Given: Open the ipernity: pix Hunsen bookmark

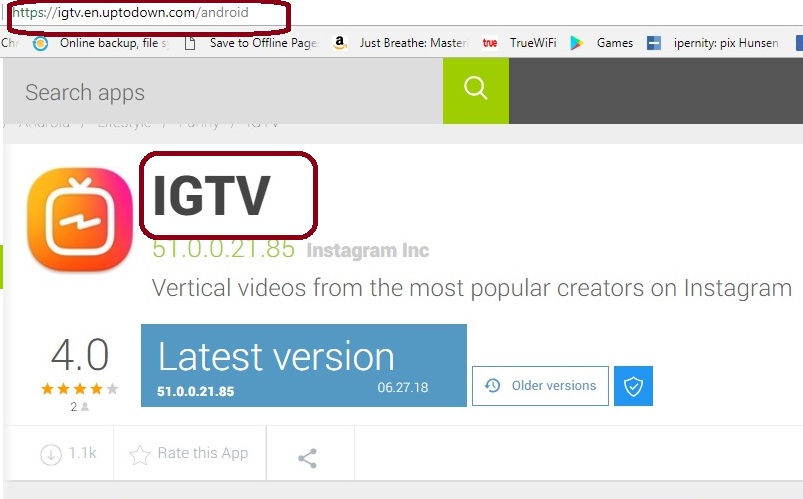Looking at the screenshot, I should click(x=713, y=43).
